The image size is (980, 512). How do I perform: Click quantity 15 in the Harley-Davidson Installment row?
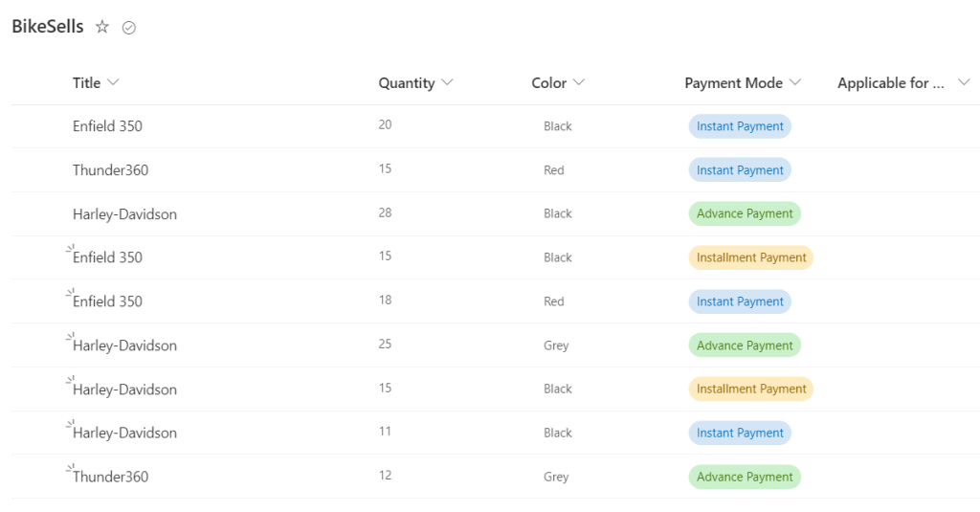coord(385,388)
